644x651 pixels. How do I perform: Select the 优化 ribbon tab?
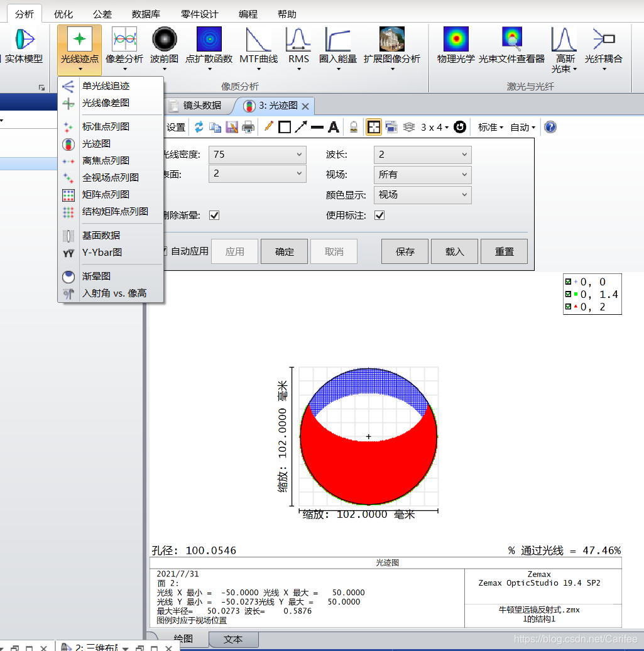click(x=63, y=14)
